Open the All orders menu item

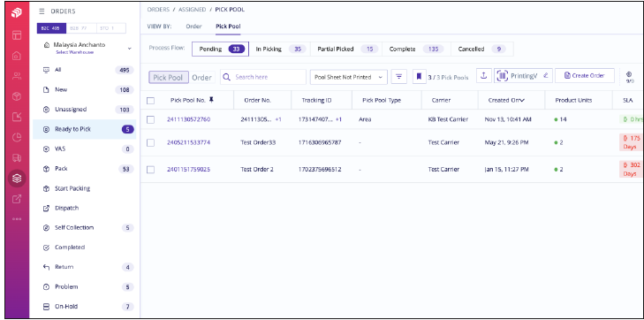point(84,70)
